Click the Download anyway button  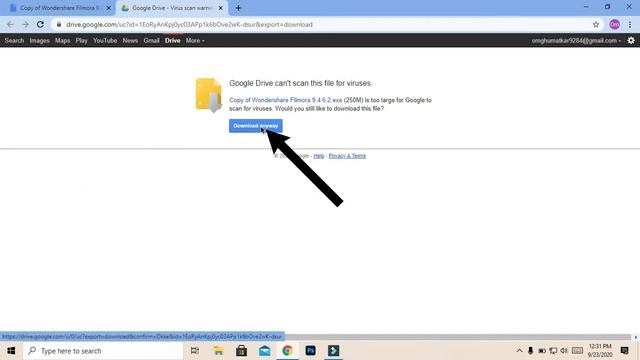tap(256, 126)
